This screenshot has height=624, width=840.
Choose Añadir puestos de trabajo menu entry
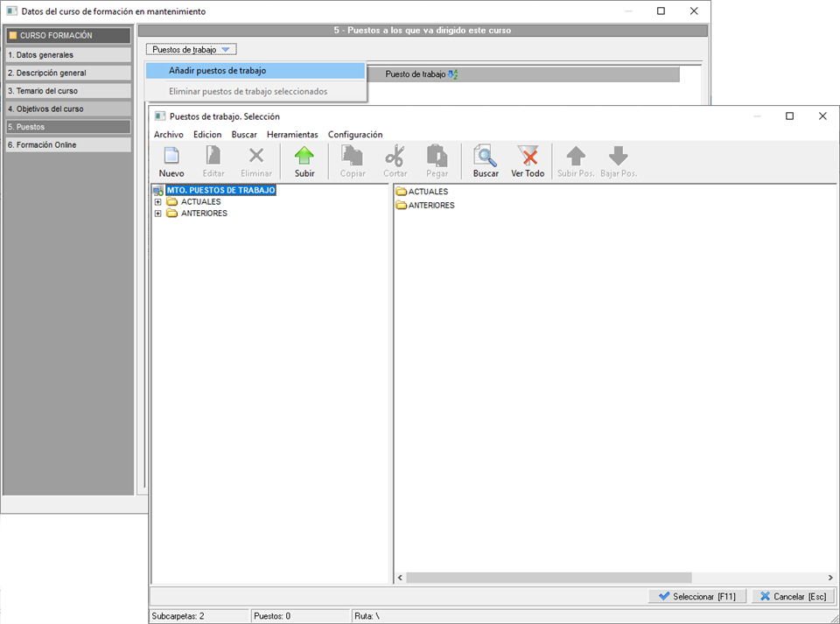tap(217, 71)
